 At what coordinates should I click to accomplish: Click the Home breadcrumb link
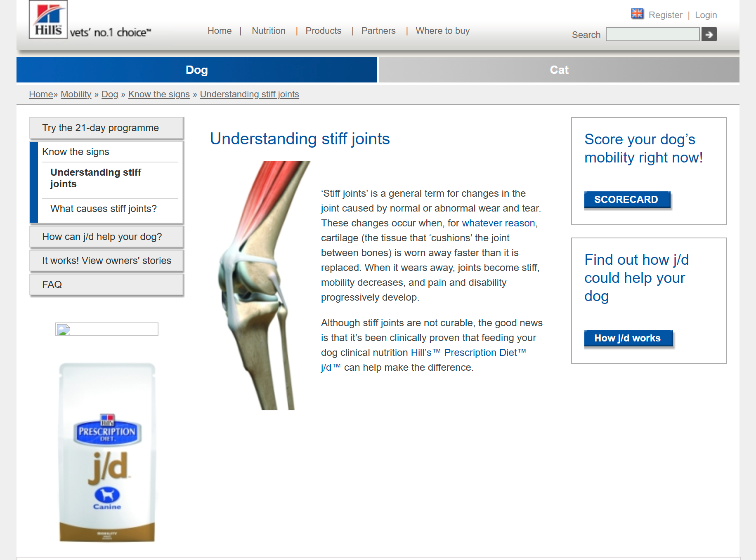[41, 94]
